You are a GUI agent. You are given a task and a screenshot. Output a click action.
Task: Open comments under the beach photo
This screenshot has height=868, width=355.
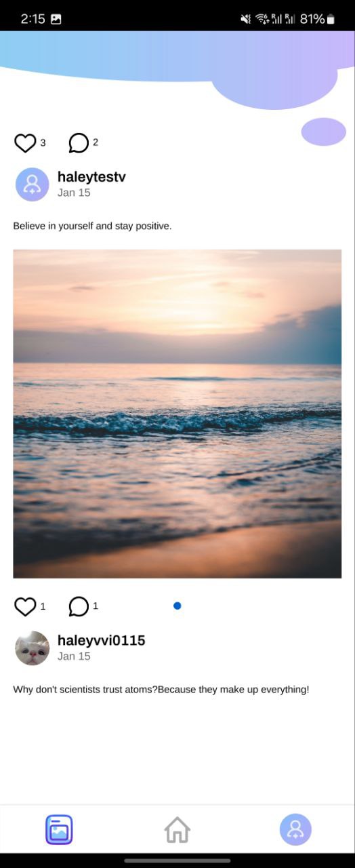(79, 606)
